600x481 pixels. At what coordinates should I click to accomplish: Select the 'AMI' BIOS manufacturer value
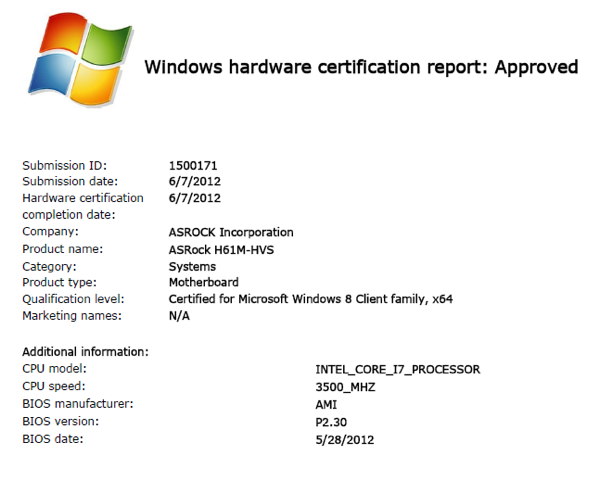pos(326,405)
